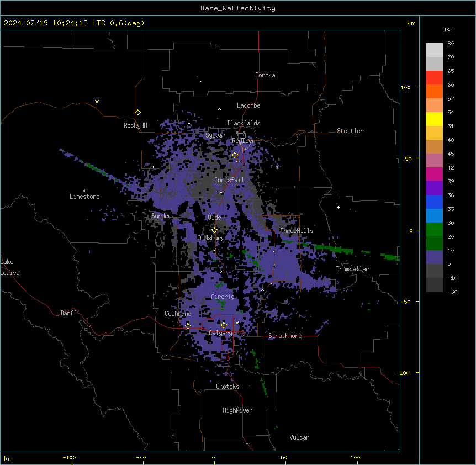
Task: Click the HighRiver label
Action: 237,410
